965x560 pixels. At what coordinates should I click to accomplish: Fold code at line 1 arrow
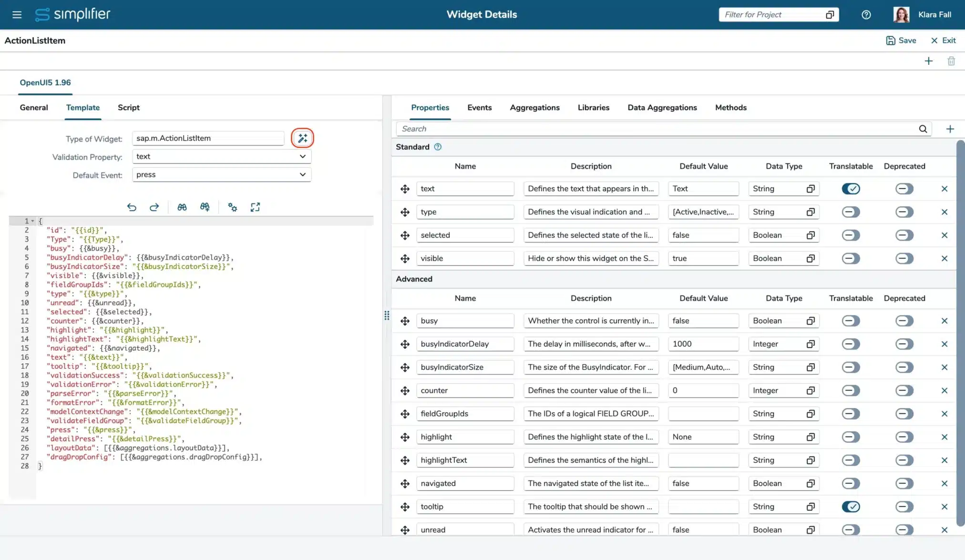[32, 221]
